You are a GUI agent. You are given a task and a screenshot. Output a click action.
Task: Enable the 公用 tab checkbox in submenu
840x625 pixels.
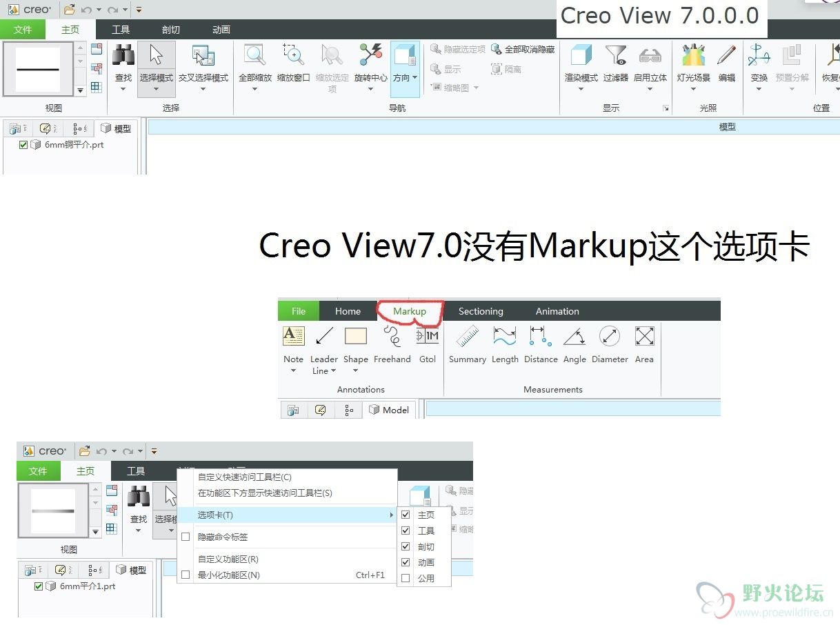(x=406, y=578)
